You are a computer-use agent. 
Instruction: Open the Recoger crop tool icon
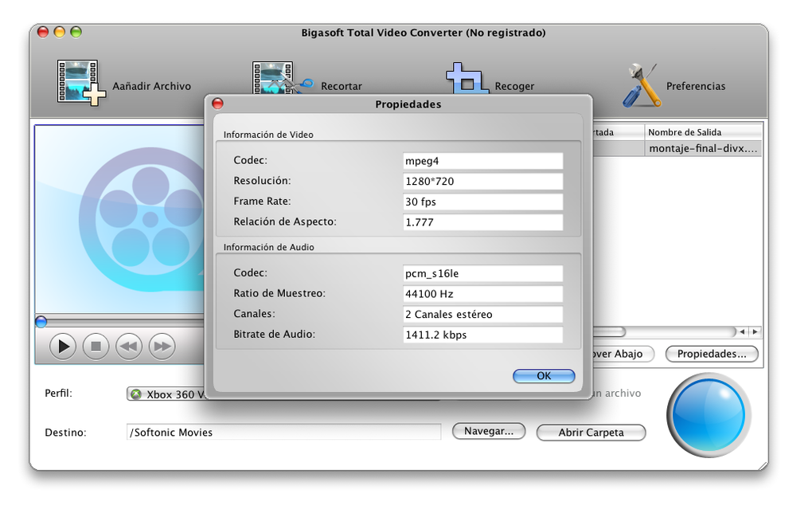click(x=467, y=79)
